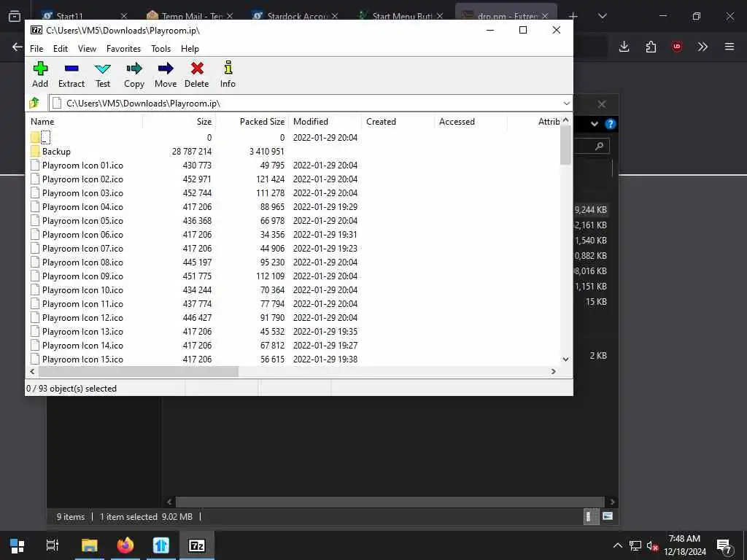Select Playroom Icon 03.ico

82,192
